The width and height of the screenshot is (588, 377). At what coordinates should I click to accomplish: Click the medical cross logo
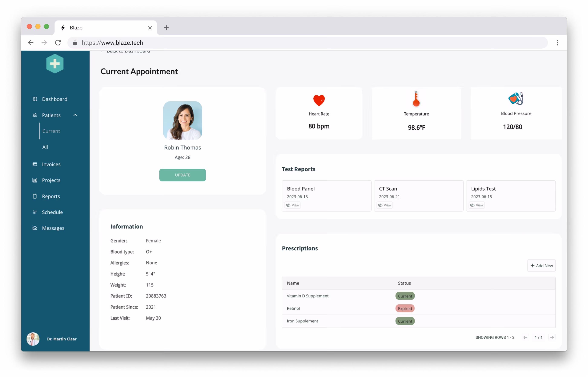[55, 64]
